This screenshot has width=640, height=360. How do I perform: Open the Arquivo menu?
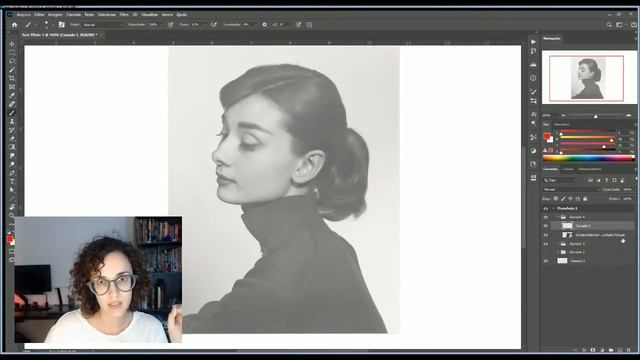24,15
